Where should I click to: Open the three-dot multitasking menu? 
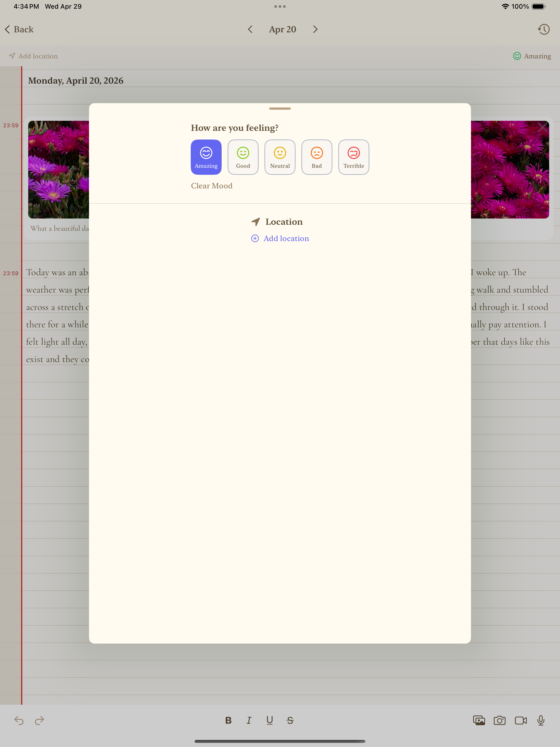coord(280,7)
